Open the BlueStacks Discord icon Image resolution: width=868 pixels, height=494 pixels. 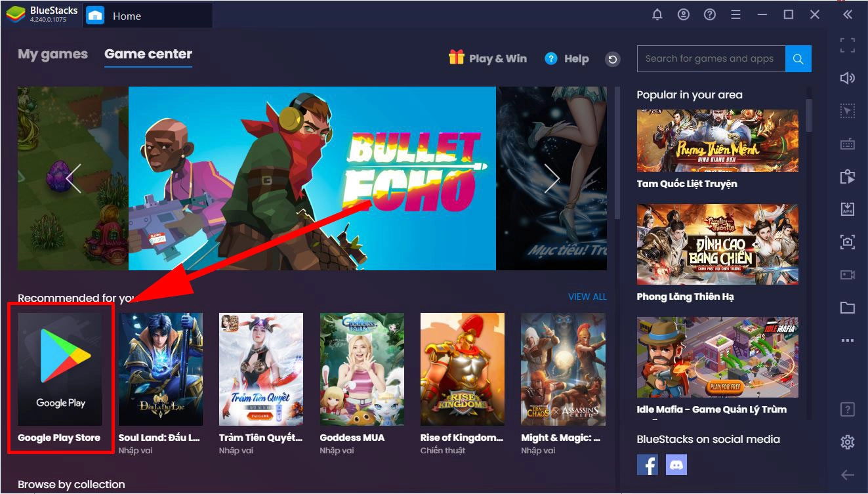[676, 464]
